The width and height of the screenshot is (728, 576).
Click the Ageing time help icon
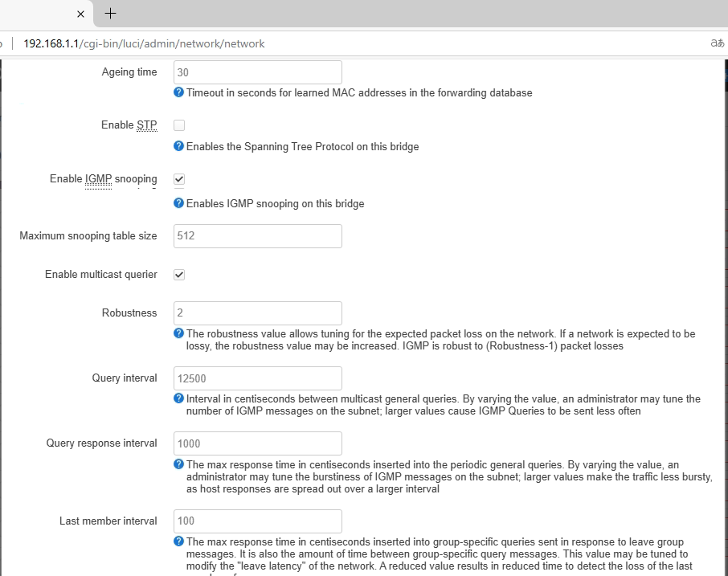(178, 92)
